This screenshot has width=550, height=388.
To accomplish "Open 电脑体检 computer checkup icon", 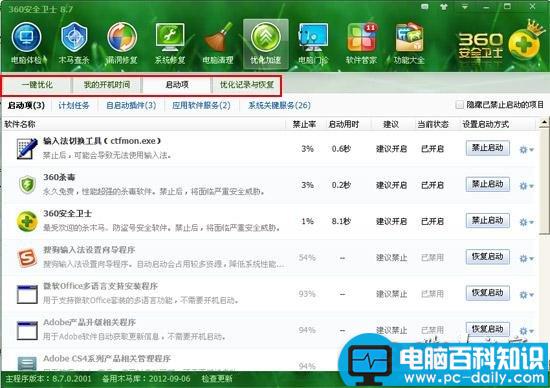I will click(x=27, y=43).
